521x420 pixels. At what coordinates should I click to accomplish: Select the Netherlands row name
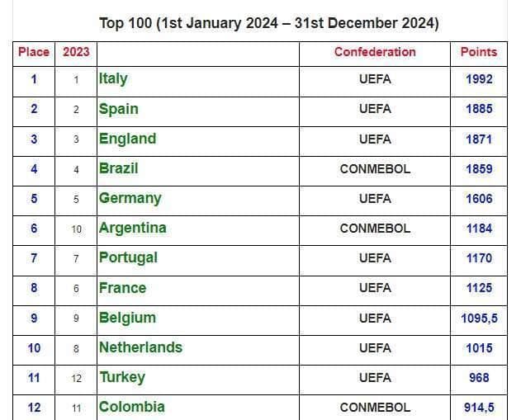pyautogui.click(x=141, y=347)
